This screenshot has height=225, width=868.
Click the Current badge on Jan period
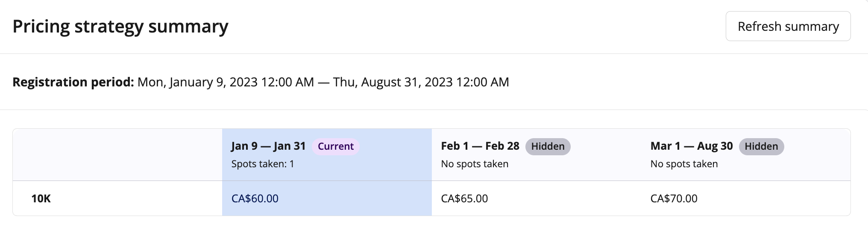pyautogui.click(x=335, y=146)
